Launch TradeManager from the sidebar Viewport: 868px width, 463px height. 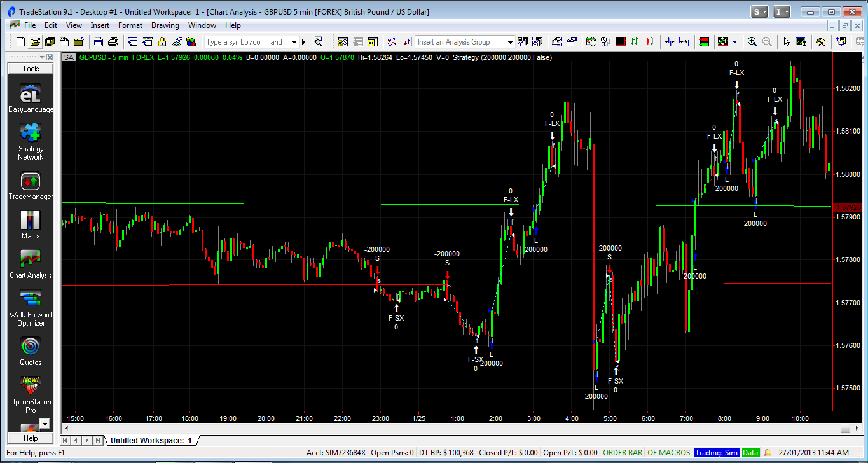tap(31, 186)
